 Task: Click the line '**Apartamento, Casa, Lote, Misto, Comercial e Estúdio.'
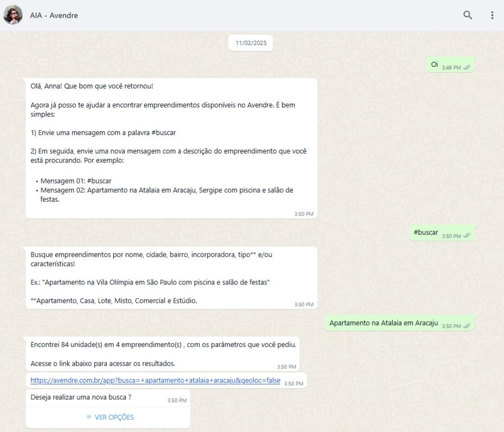pyautogui.click(x=114, y=301)
